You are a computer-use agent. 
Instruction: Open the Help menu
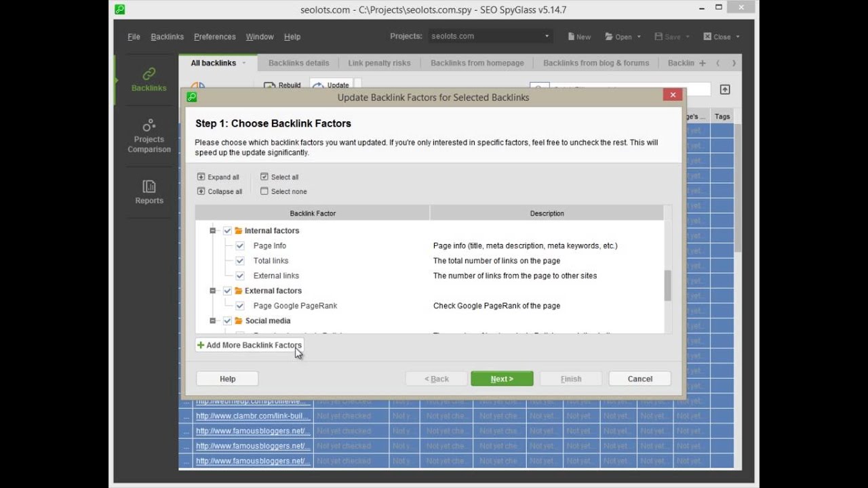pyautogui.click(x=292, y=37)
